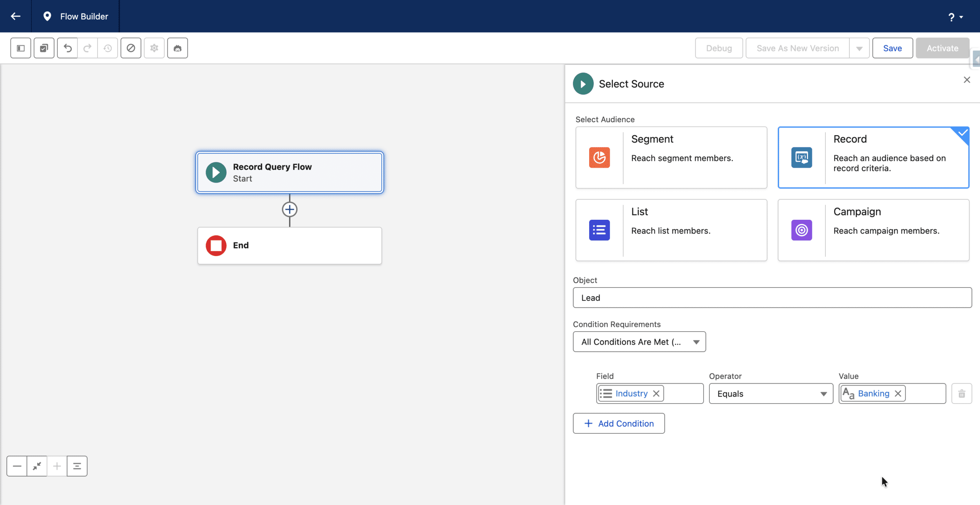Go back using the arrow icon
The image size is (980, 505).
pyautogui.click(x=16, y=16)
